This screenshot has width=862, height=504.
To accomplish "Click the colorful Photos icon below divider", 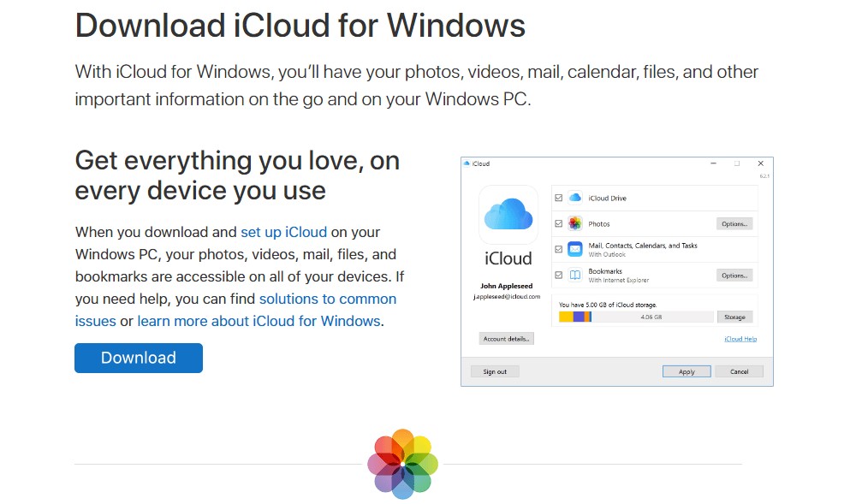I will (x=403, y=464).
